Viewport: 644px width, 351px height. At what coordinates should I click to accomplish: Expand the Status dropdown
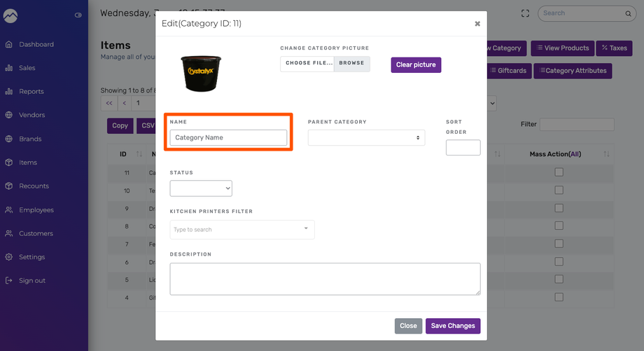click(x=201, y=188)
